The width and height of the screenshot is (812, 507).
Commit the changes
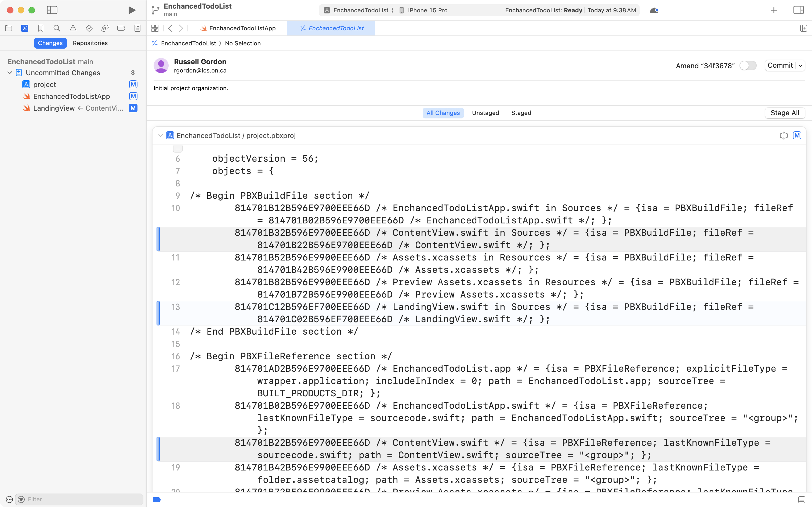781,65
